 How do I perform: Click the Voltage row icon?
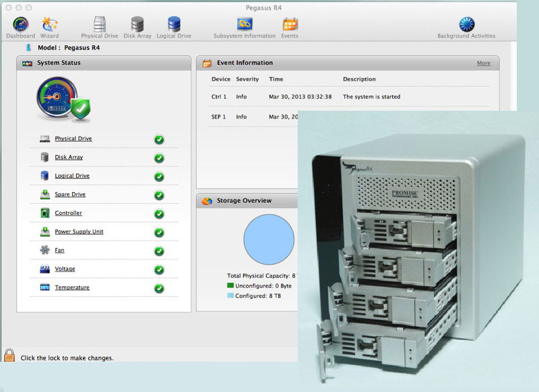point(44,269)
